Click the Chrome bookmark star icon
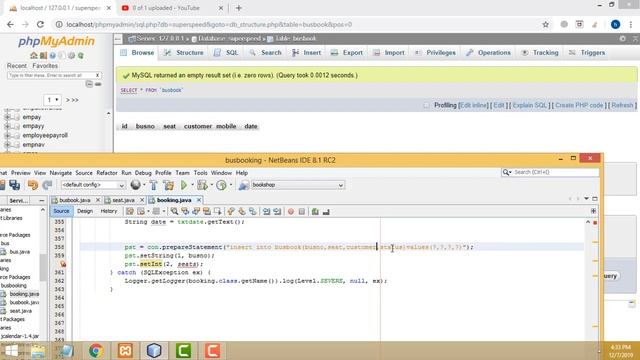Viewport: 640px width, 360px height. (545, 24)
